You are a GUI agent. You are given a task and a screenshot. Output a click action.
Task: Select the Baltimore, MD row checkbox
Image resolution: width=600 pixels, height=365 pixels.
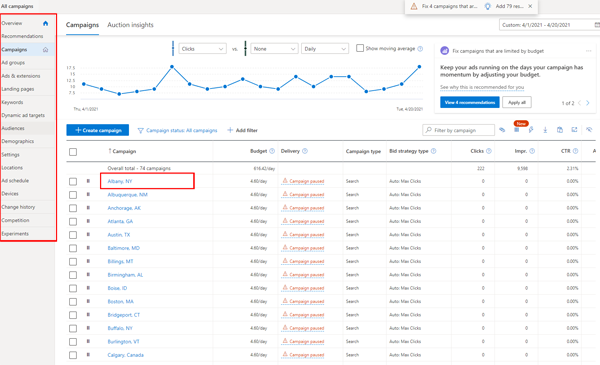[73, 248]
